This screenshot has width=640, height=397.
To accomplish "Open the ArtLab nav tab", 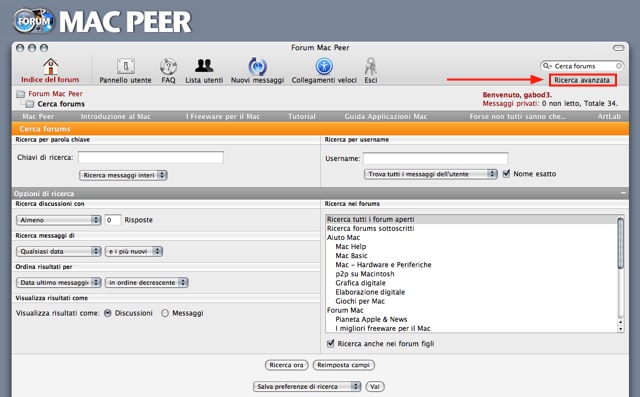I will coord(609,116).
